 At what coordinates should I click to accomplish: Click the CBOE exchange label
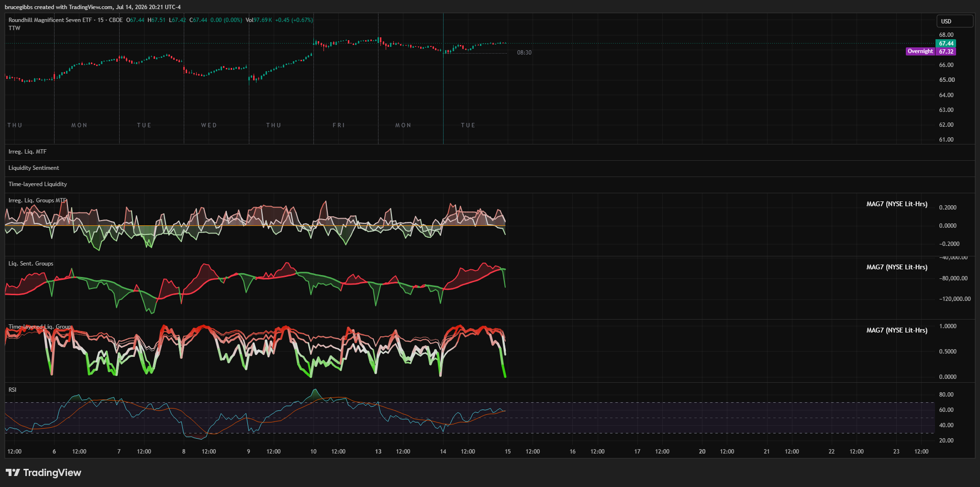116,20
